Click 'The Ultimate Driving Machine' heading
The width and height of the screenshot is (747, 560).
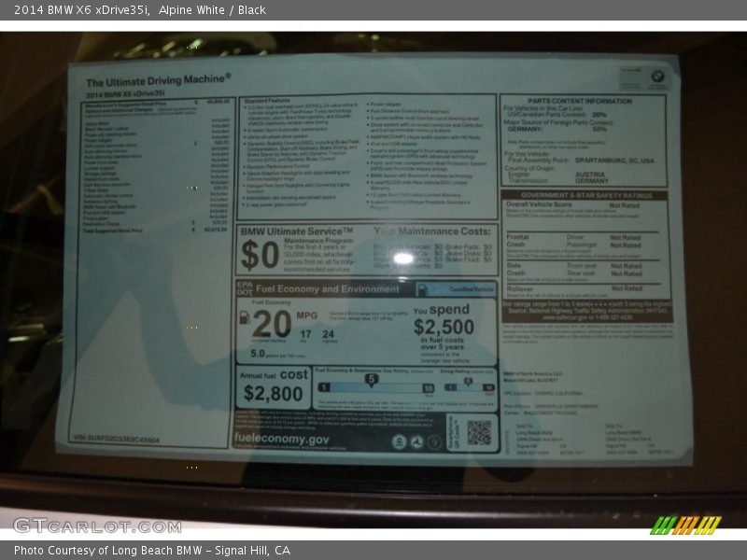click(x=158, y=80)
